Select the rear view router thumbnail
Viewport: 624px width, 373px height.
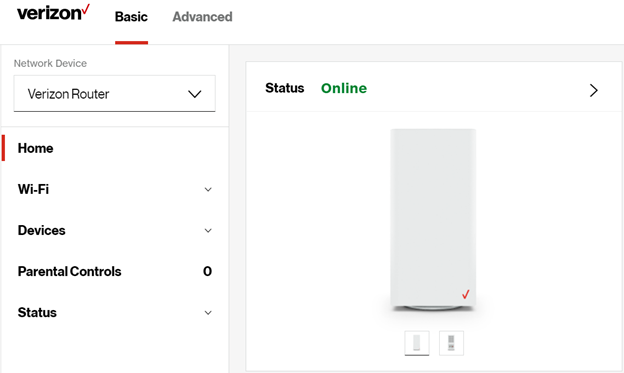(451, 343)
